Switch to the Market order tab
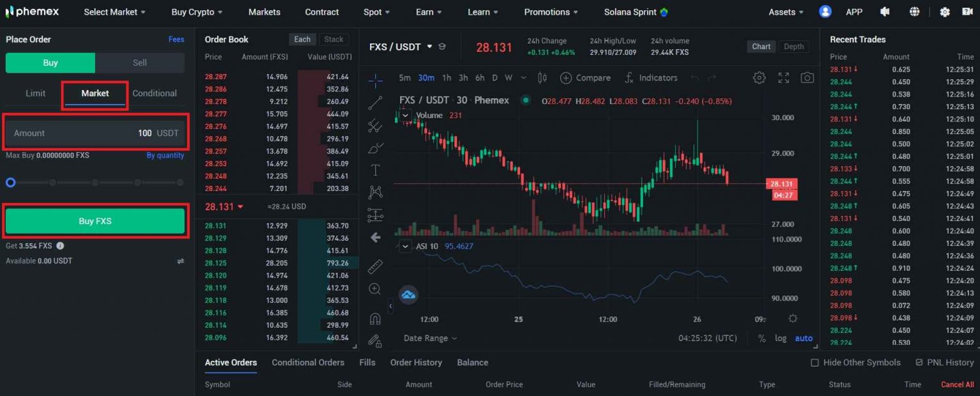This screenshot has height=396, width=980. [94, 93]
